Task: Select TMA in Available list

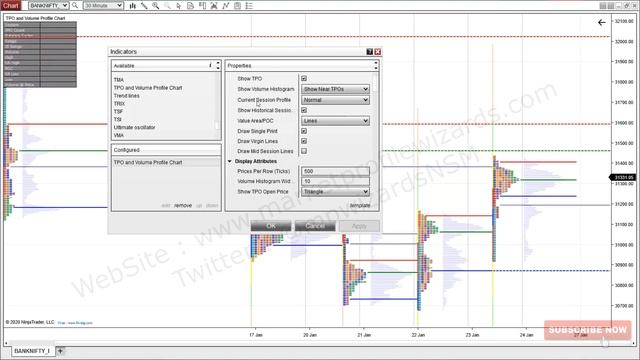Action: coord(119,80)
